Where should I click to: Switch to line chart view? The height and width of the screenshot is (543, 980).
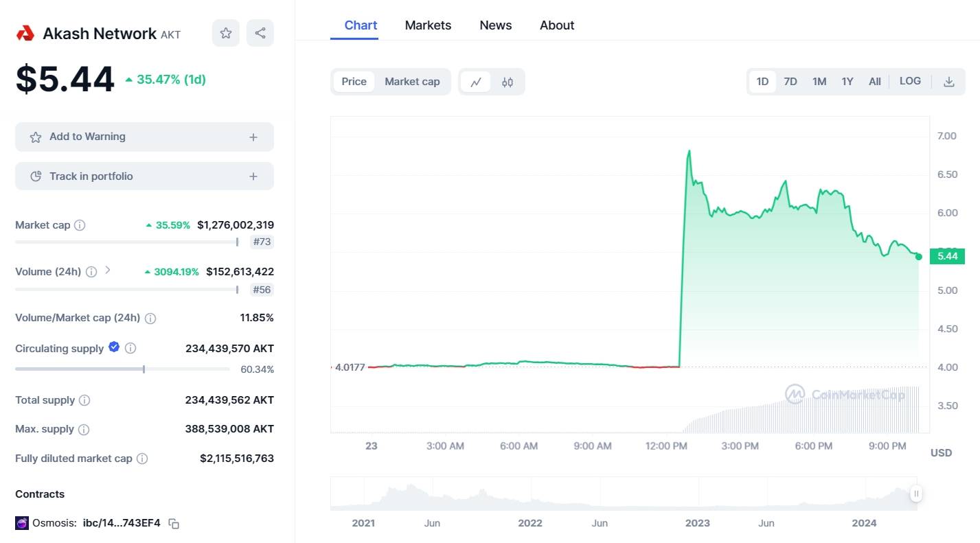pos(476,82)
